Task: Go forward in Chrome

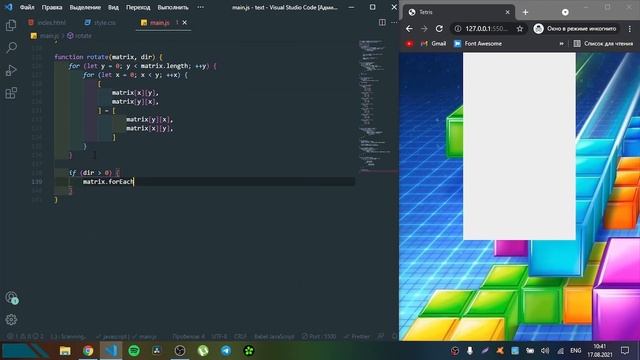Action: coord(424,29)
